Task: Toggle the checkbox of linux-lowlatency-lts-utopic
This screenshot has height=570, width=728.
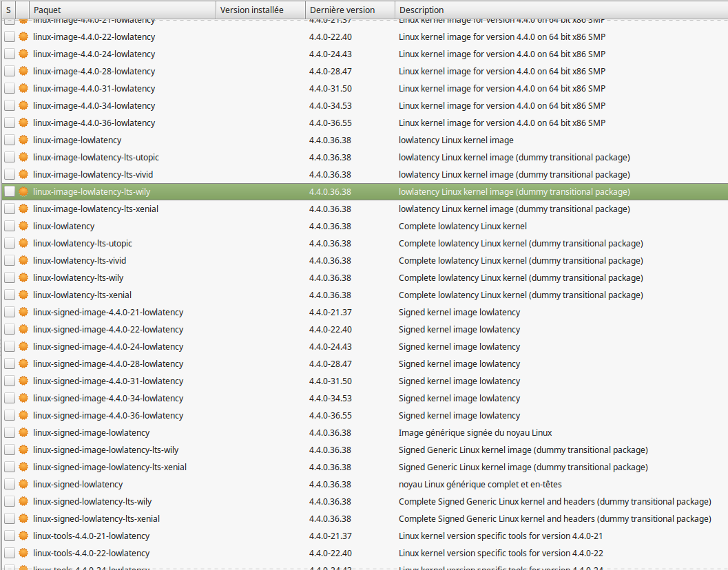Action: point(9,243)
